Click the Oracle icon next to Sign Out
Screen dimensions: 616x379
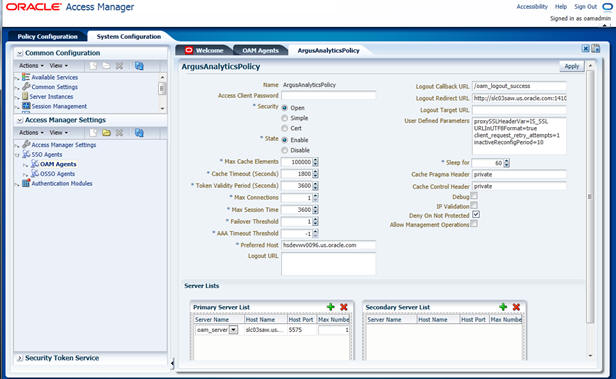607,7
